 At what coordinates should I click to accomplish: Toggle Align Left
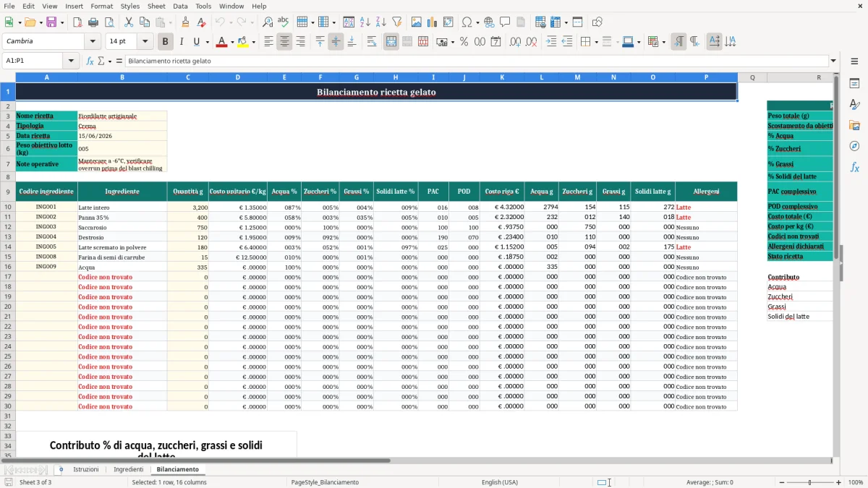268,42
